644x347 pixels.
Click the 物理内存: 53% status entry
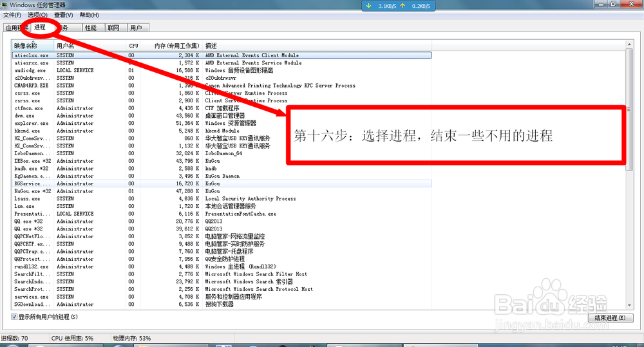pyautogui.click(x=132, y=339)
